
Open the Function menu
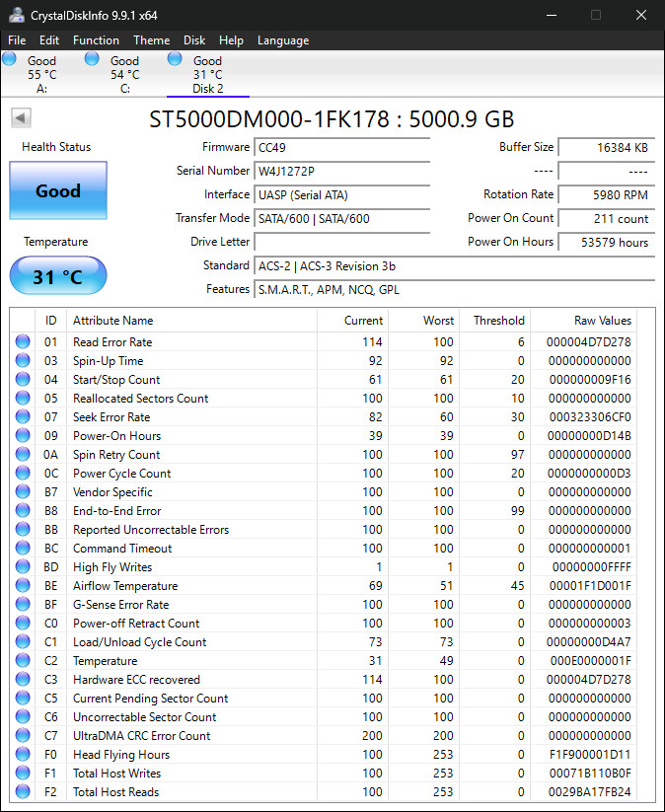(x=96, y=40)
